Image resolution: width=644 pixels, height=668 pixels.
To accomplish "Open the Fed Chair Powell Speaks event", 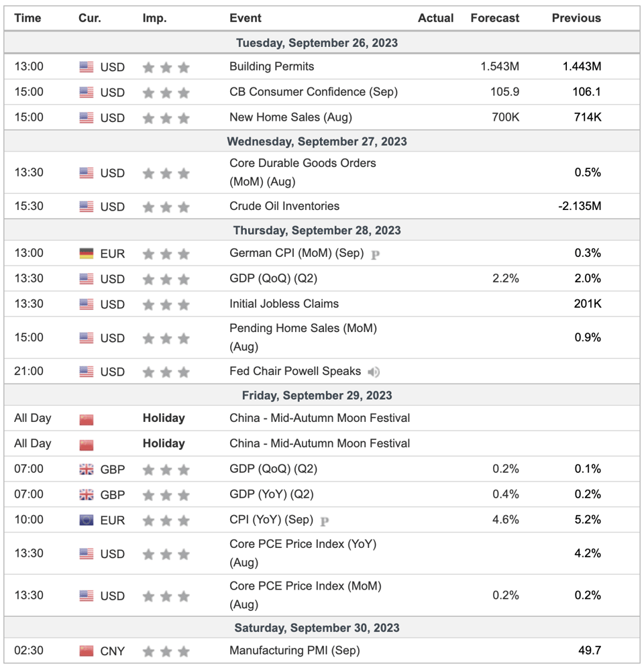I will [295, 371].
